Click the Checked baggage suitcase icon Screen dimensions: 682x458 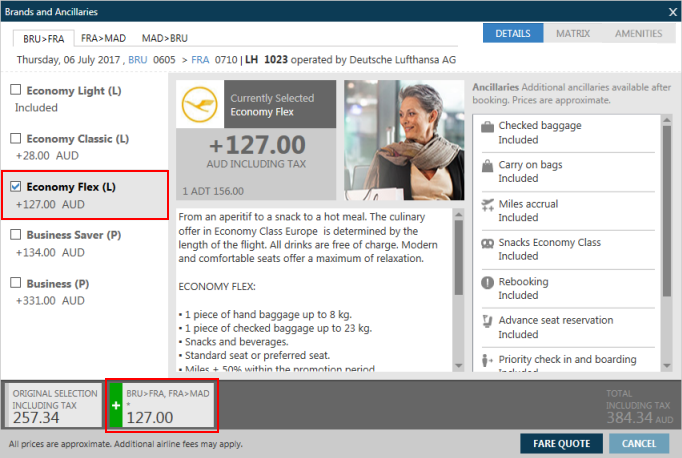(x=486, y=127)
